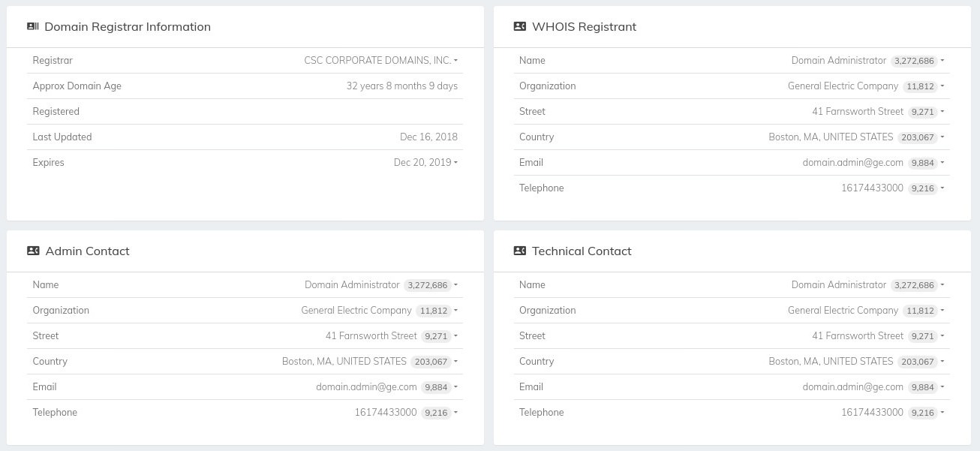
Task: Open WHOIS Registrant Name dropdown arrow
Action: pyautogui.click(x=942, y=61)
